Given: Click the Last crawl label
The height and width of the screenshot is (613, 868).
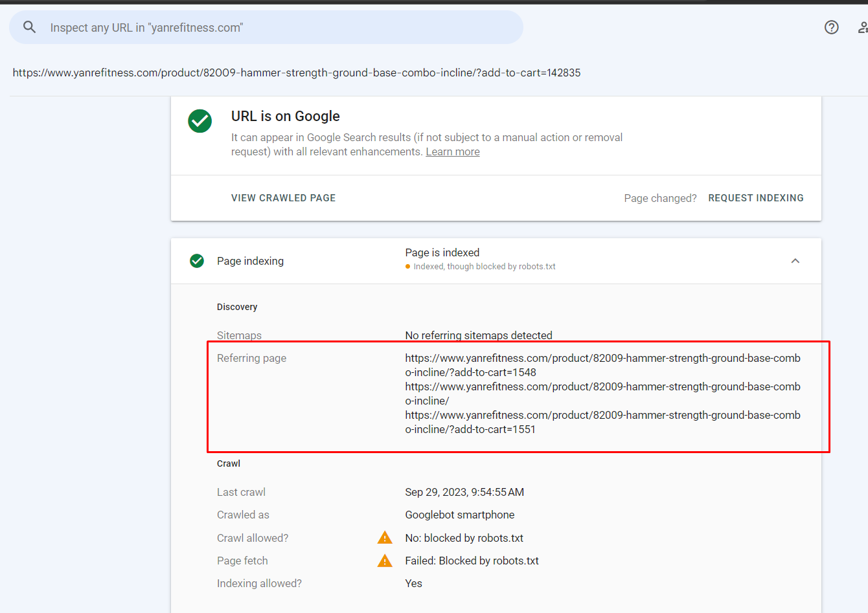Looking at the screenshot, I should 241,492.
